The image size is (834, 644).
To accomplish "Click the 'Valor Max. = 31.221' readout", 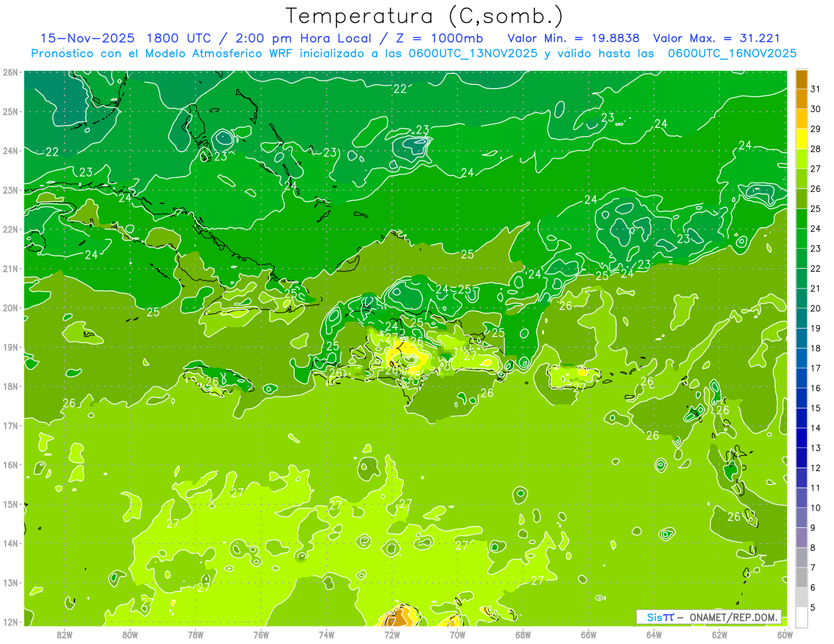I will point(717,38).
